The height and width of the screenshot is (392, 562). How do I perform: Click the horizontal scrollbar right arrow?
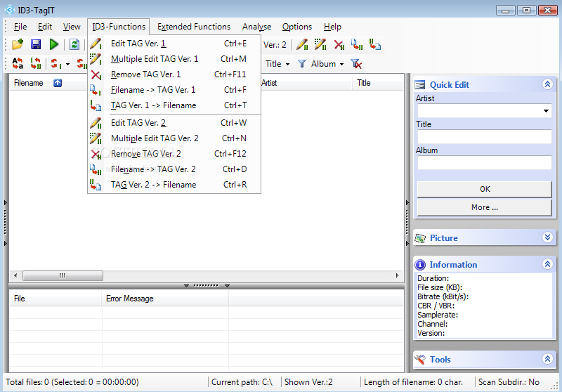point(397,275)
